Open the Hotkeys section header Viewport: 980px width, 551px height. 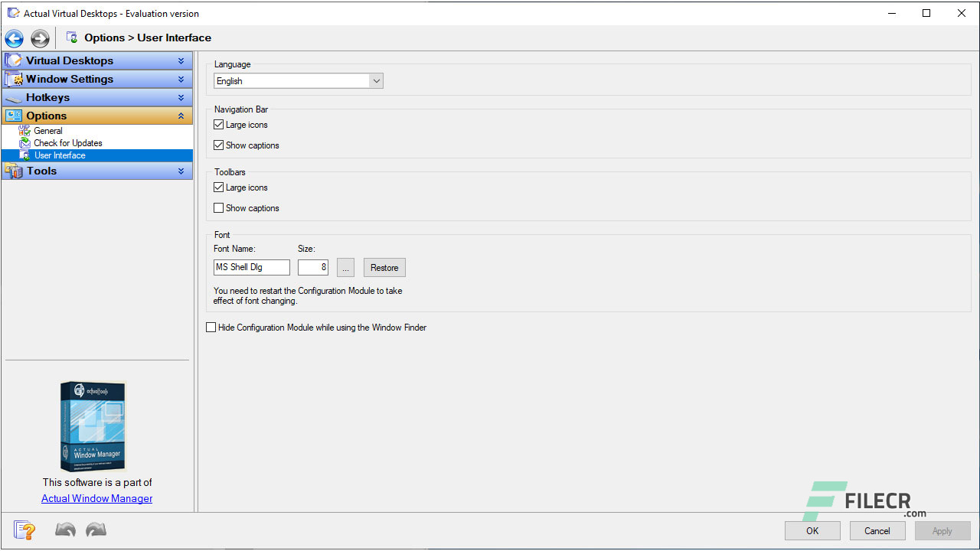point(97,97)
